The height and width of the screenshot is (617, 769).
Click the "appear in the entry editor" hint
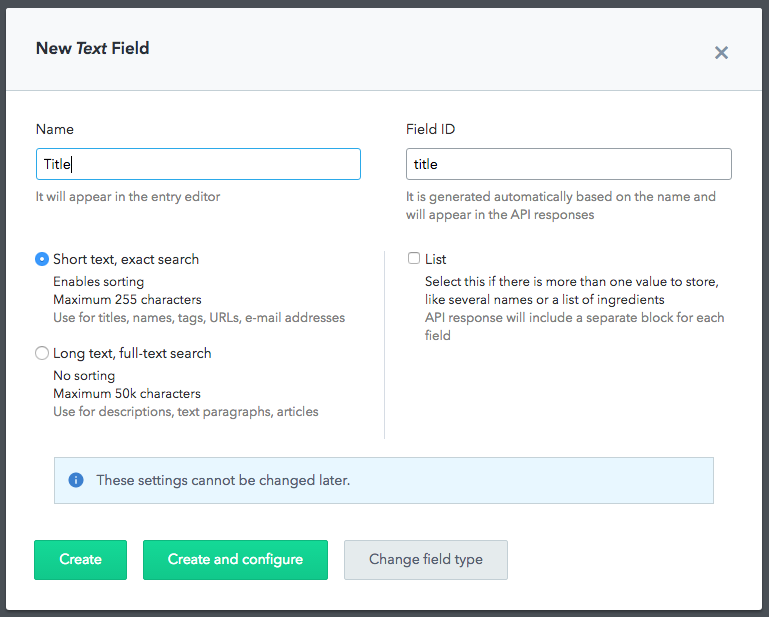click(x=128, y=196)
